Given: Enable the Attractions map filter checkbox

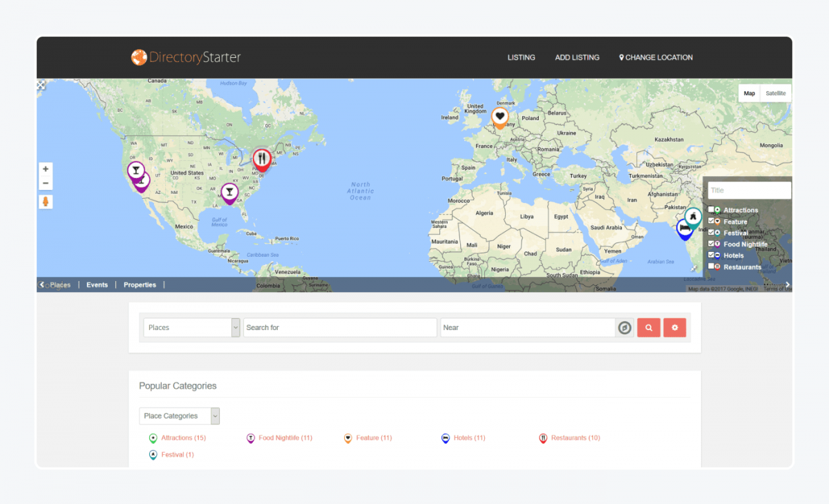Looking at the screenshot, I should pyautogui.click(x=712, y=209).
